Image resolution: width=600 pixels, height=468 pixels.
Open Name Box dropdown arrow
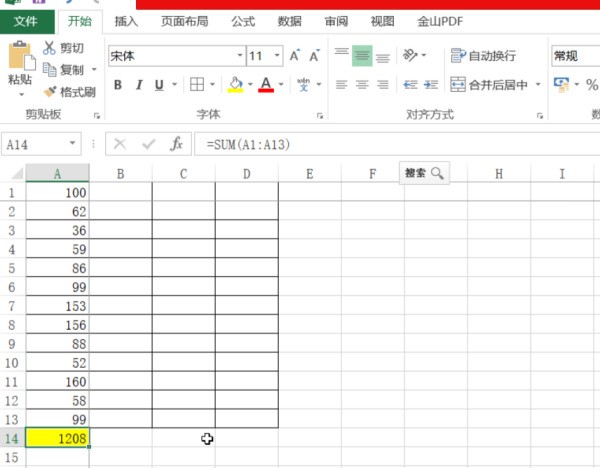(x=72, y=143)
